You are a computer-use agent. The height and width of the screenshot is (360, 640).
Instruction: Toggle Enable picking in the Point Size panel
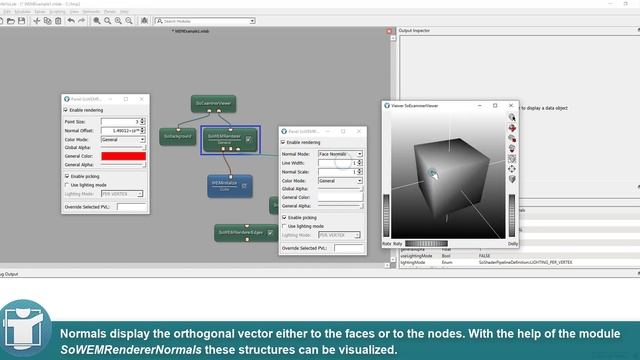[67, 176]
